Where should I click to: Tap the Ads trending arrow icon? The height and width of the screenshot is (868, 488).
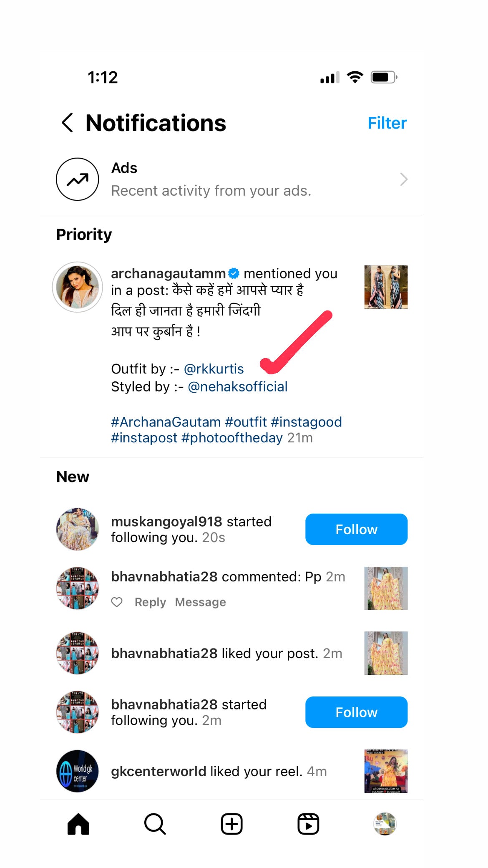[x=78, y=179]
